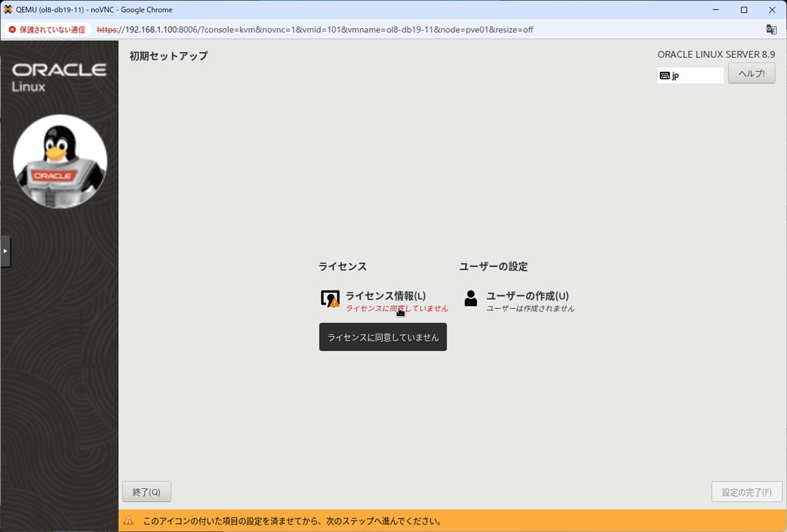This screenshot has width=787, height=532.
Task: Open the User Creation person icon
Action: [x=471, y=298]
